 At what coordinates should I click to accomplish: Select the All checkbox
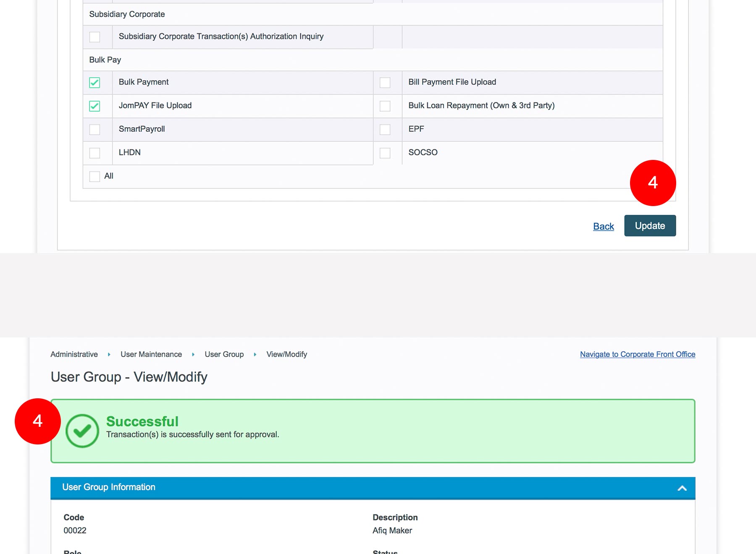tap(94, 177)
